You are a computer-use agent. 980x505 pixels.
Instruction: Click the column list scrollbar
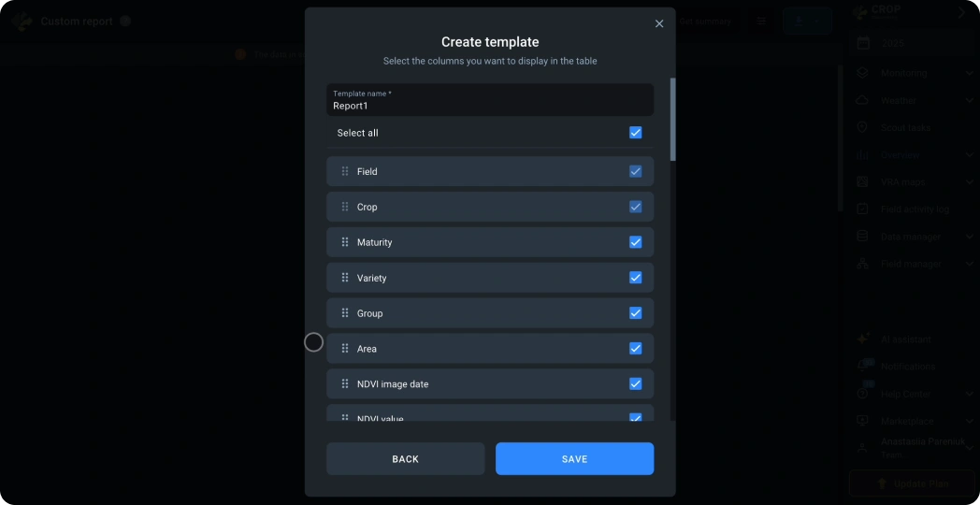[672, 119]
